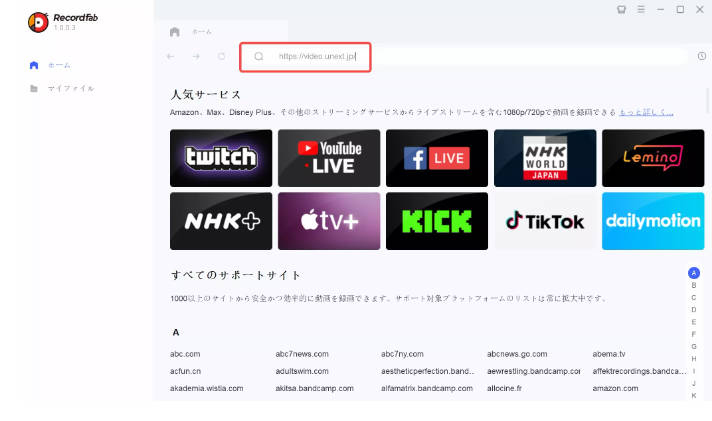Open abema.tv site link
Image resolution: width=712 pixels, height=421 pixels.
coord(609,354)
